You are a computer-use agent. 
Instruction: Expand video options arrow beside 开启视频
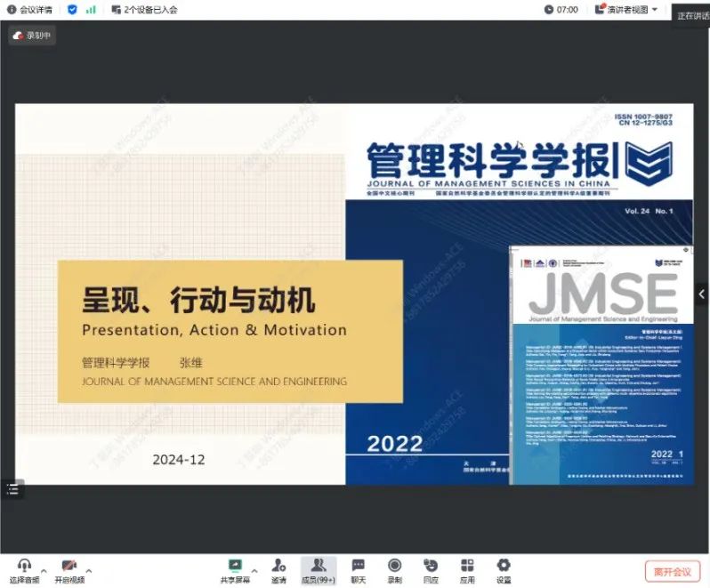[x=88, y=571]
